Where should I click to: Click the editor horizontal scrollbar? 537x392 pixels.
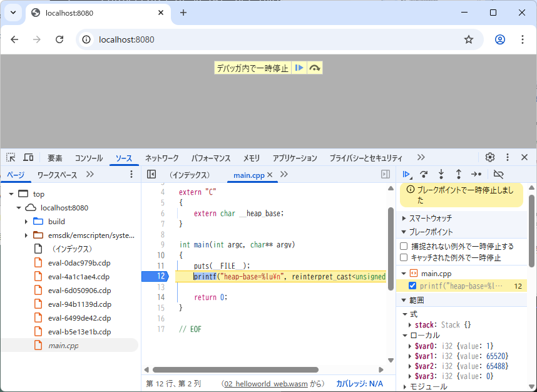pos(235,369)
